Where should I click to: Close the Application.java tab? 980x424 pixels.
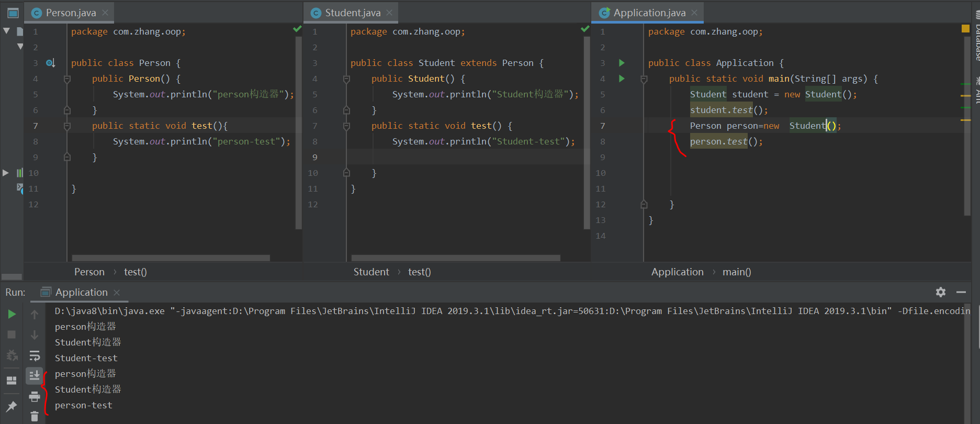pos(694,13)
